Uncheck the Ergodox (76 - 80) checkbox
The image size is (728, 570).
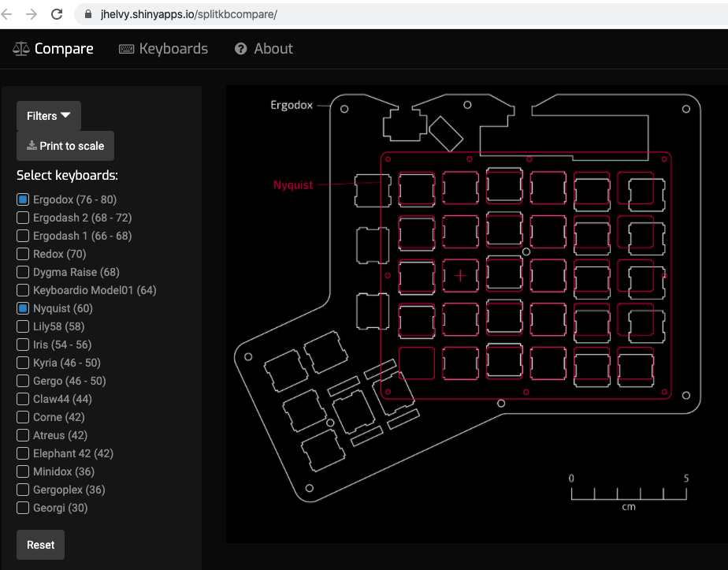pos(23,199)
